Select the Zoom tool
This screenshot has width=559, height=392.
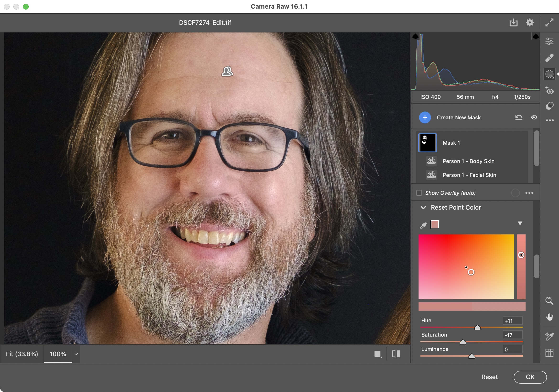coord(549,301)
